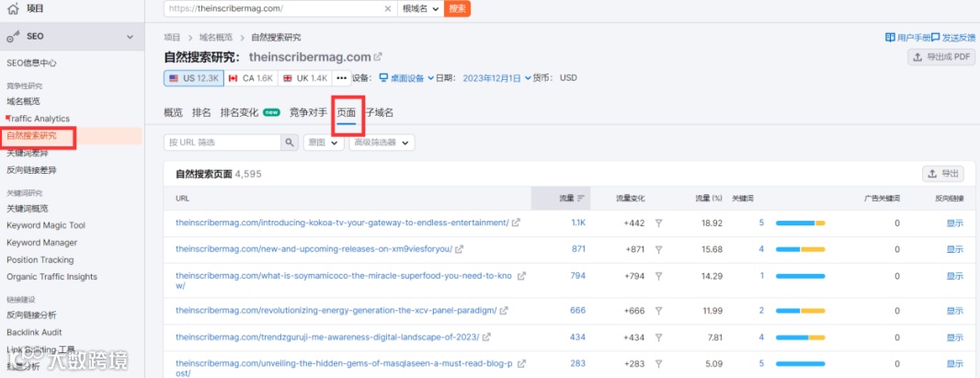Open more countries ellipsis button

341,78
